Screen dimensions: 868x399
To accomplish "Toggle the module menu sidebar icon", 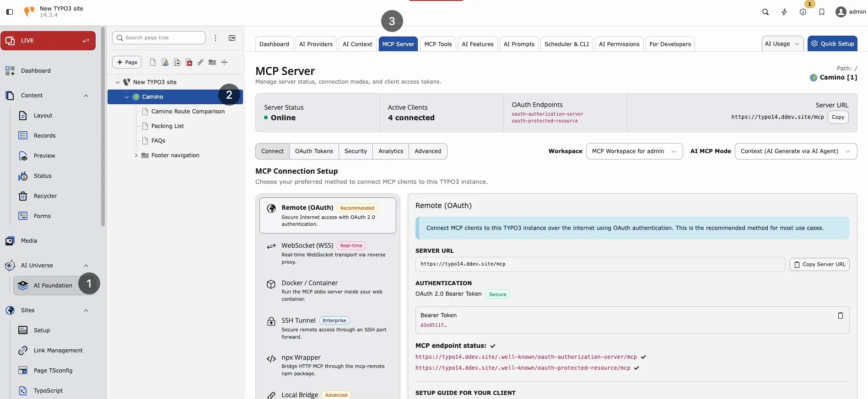I will (10, 12).
